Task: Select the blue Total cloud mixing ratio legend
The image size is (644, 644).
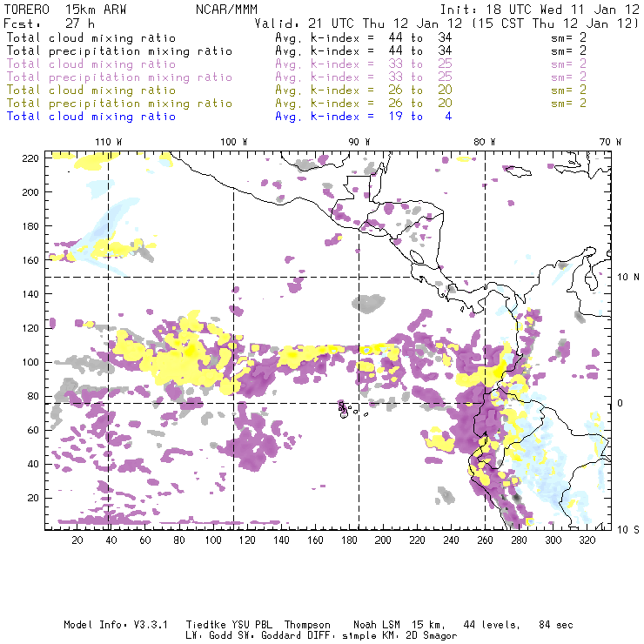Action: pos(91,116)
